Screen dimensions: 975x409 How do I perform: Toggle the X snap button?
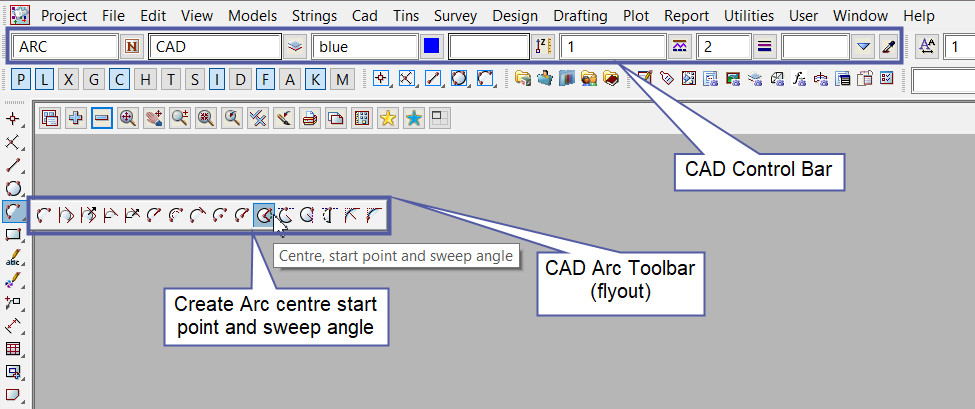point(69,79)
